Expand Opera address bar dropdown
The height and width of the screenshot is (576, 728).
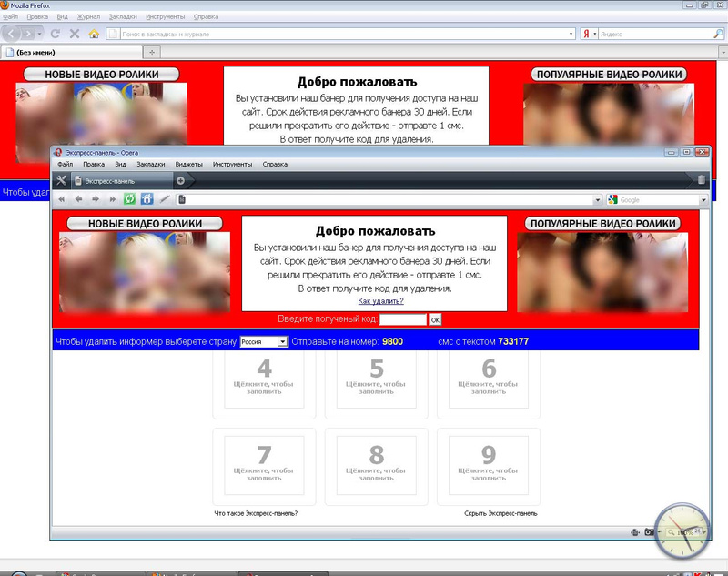598,200
